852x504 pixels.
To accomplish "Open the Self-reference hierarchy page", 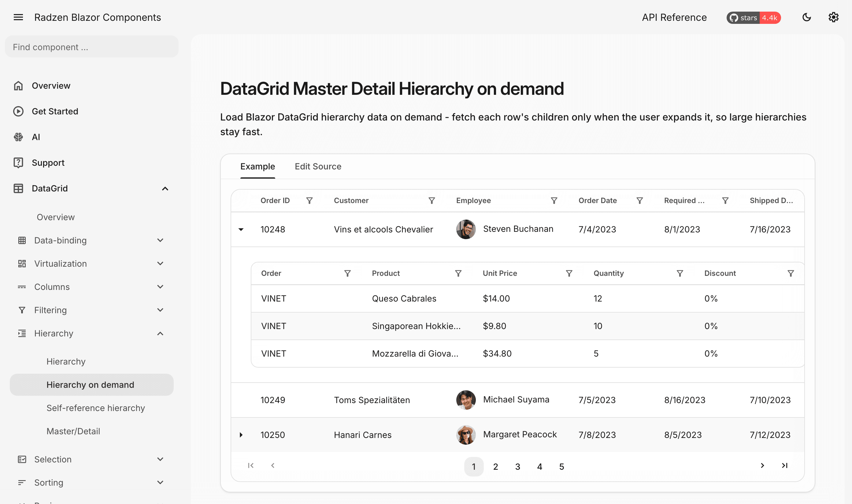I will (x=96, y=408).
